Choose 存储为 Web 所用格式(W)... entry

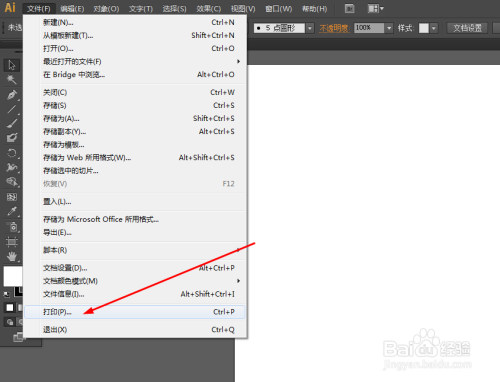click(x=135, y=158)
